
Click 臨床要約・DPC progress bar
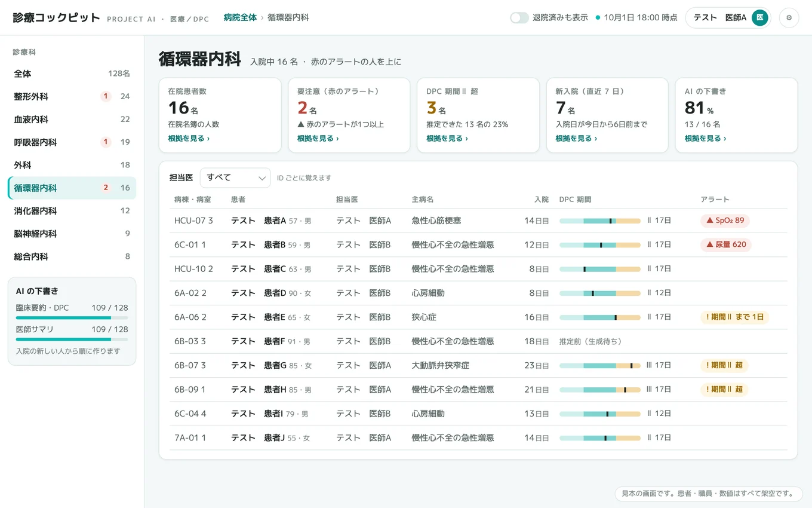pyautogui.click(x=72, y=318)
